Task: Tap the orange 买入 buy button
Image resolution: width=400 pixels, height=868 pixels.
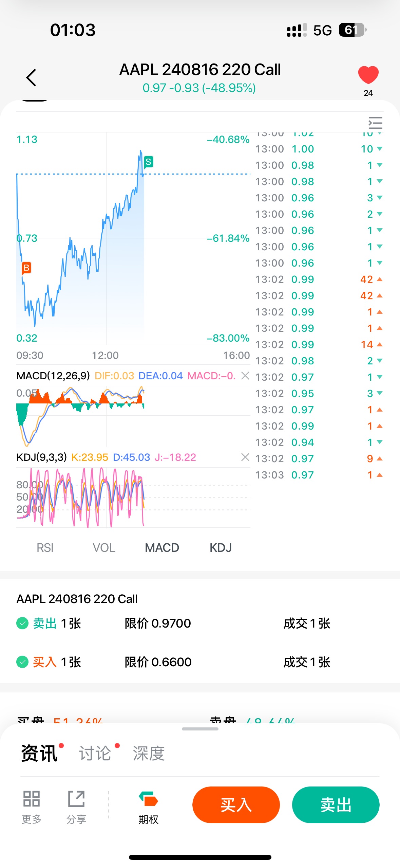Action: 236,804
